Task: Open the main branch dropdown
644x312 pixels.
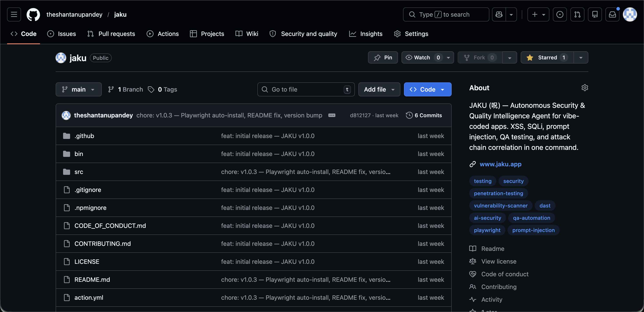Action: pyautogui.click(x=78, y=89)
